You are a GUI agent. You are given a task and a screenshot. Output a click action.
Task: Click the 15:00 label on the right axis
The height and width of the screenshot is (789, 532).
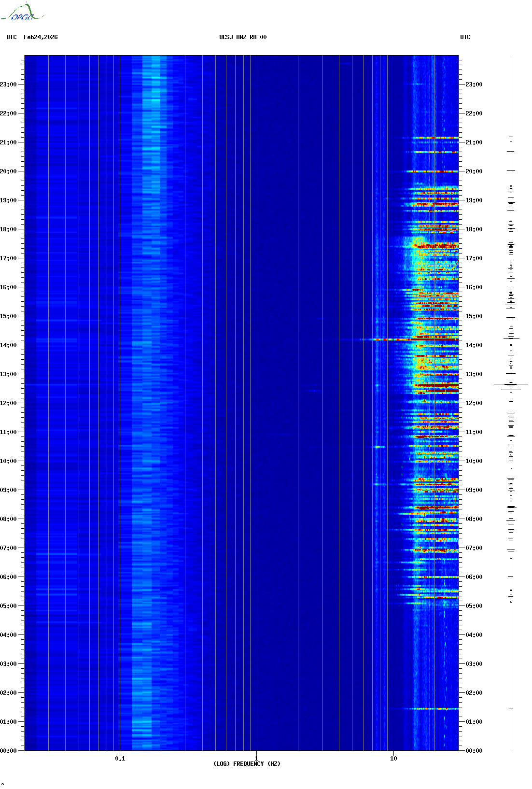point(474,316)
